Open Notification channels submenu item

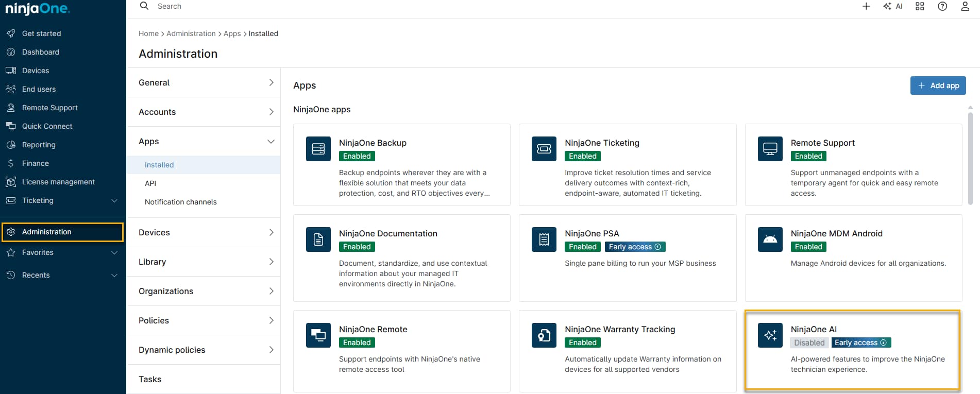(180, 202)
